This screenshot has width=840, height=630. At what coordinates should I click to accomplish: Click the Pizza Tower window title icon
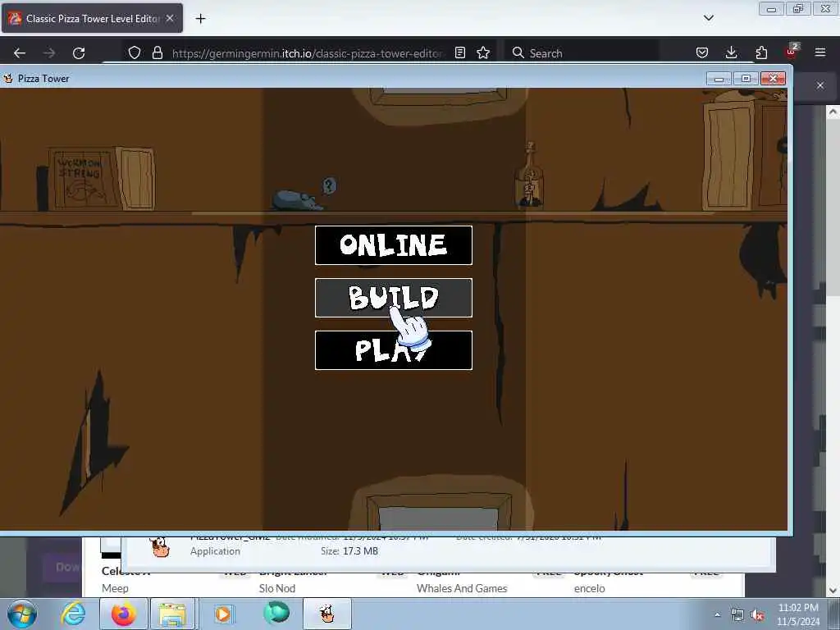(x=8, y=79)
